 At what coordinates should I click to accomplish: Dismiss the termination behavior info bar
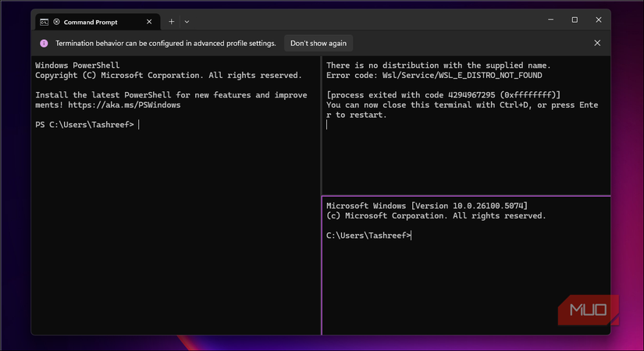(597, 43)
